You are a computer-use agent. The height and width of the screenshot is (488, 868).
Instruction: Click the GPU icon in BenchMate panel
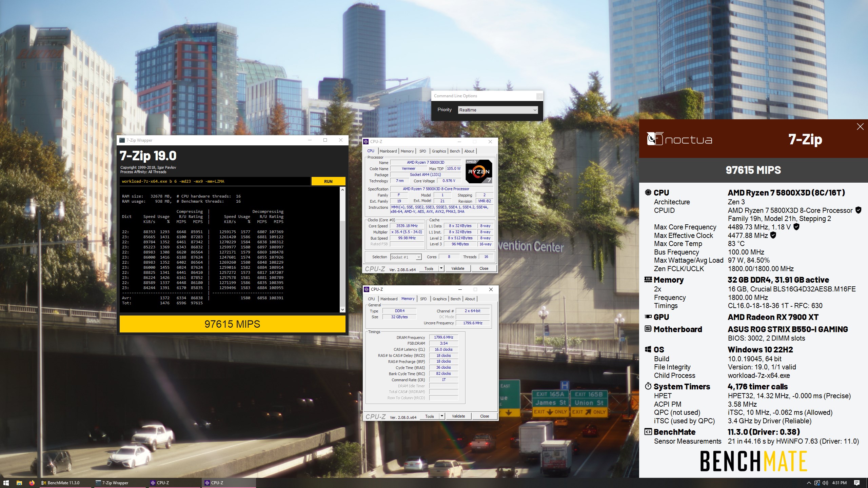tap(648, 317)
